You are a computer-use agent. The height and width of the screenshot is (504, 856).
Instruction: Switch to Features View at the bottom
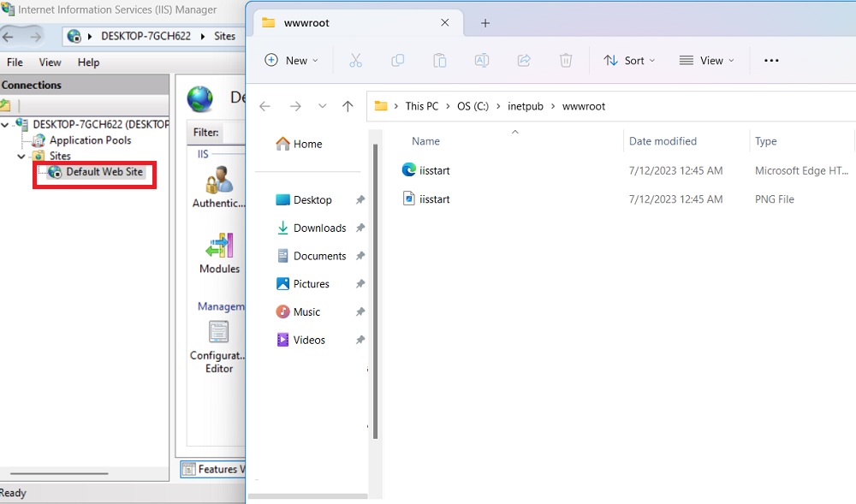click(x=213, y=469)
